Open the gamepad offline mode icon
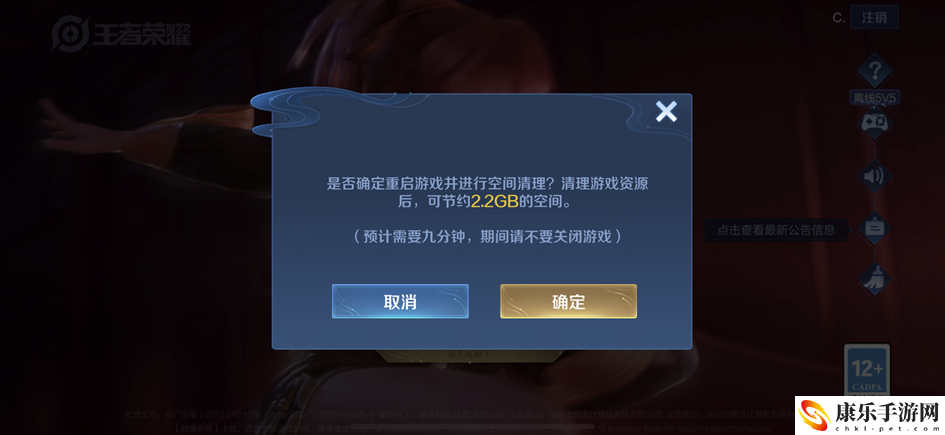 tap(874, 122)
